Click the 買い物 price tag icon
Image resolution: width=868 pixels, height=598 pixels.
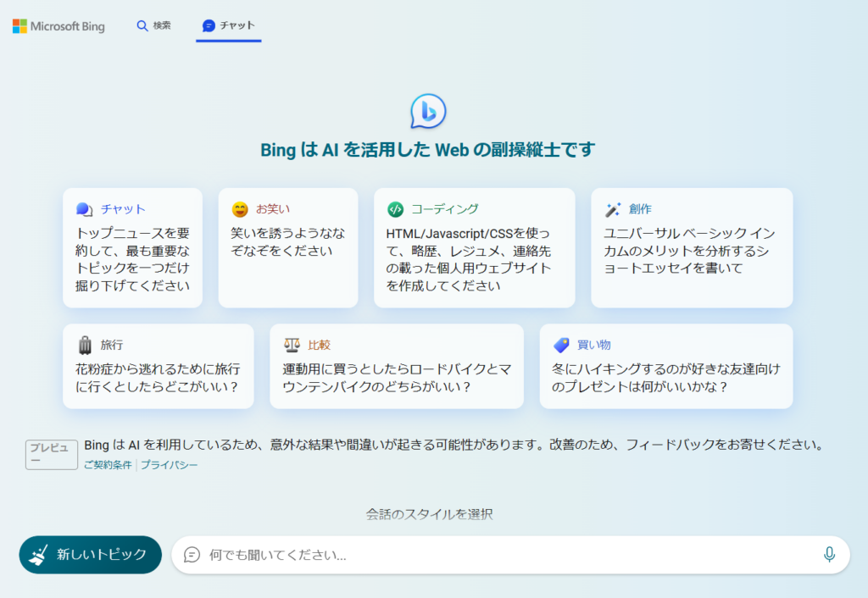click(561, 345)
